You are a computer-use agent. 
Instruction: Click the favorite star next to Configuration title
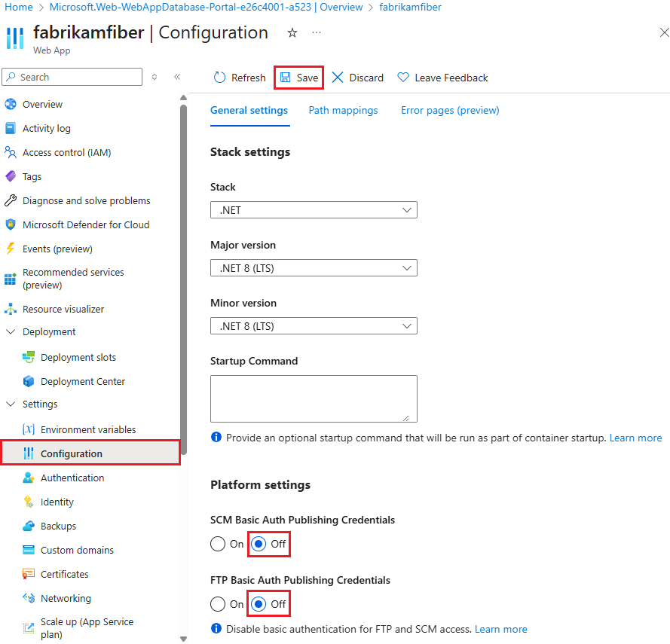click(x=292, y=33)
